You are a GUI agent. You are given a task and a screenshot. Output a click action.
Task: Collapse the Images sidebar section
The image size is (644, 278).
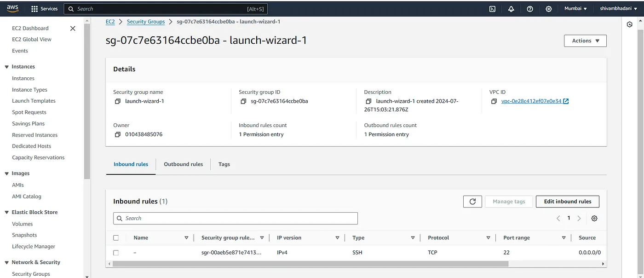pyautogui.click(x=7, y=174)
